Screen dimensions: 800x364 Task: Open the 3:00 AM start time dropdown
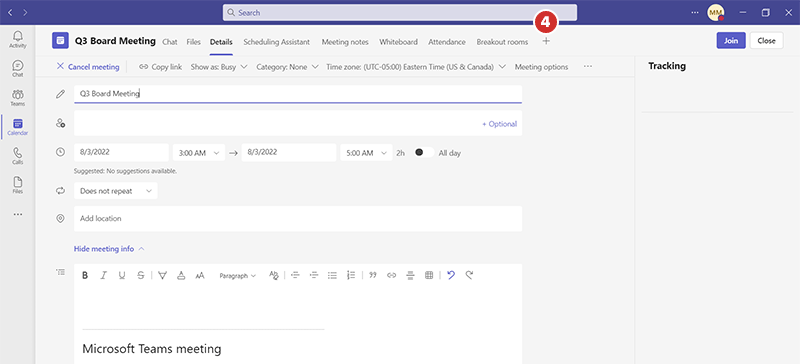click(199, 153)
